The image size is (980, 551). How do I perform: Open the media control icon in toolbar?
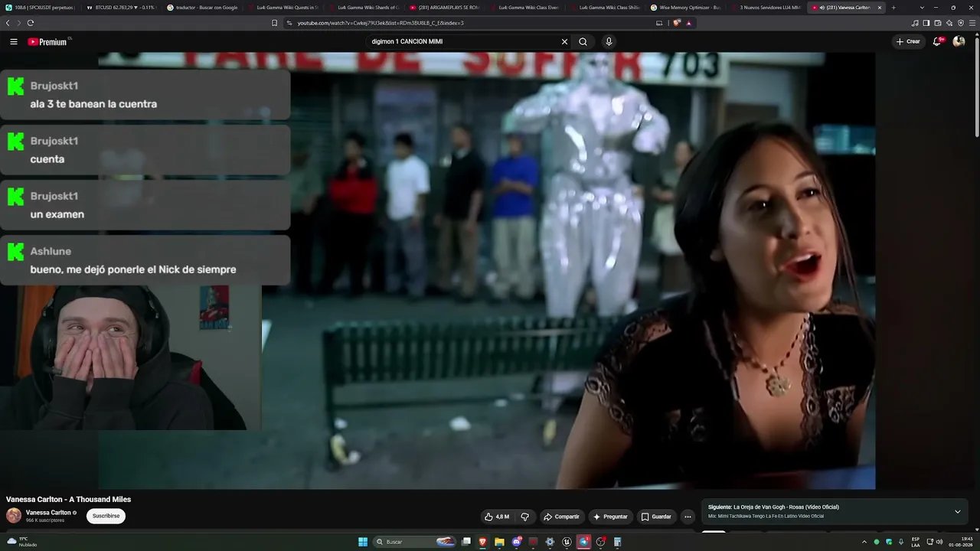point(915,23)
